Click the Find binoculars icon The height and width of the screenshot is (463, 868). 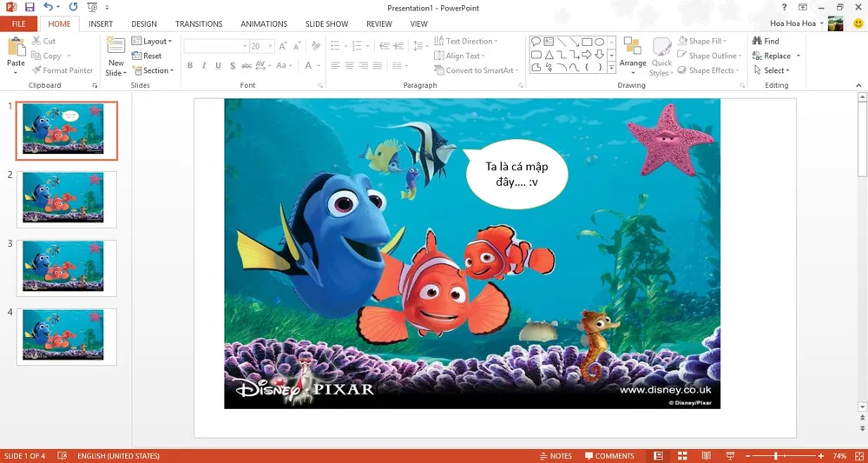[757, 41]
